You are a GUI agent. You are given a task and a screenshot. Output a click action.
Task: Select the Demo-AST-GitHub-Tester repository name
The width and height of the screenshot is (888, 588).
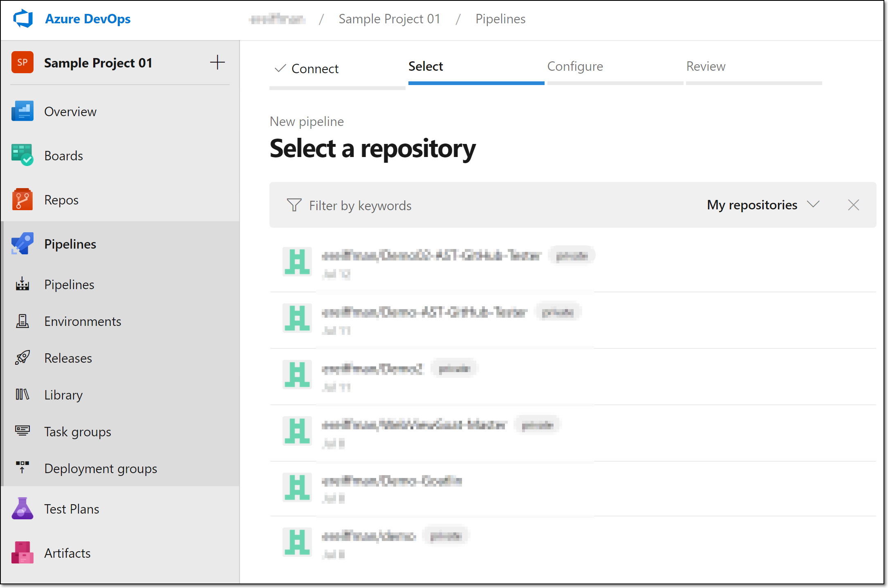click(425, 312)
